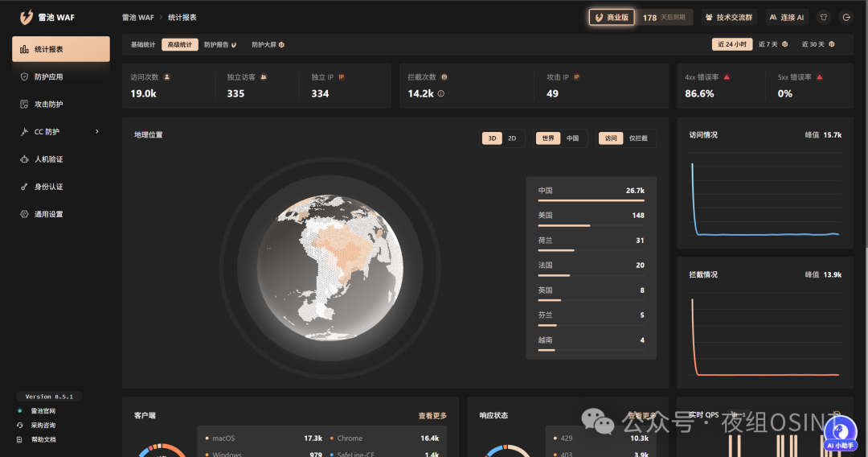Image resolution: width=868 pixels, height=457 pixels.
Task: Click the warning icon next to 5xx 错误率
Action: point(820,77)
